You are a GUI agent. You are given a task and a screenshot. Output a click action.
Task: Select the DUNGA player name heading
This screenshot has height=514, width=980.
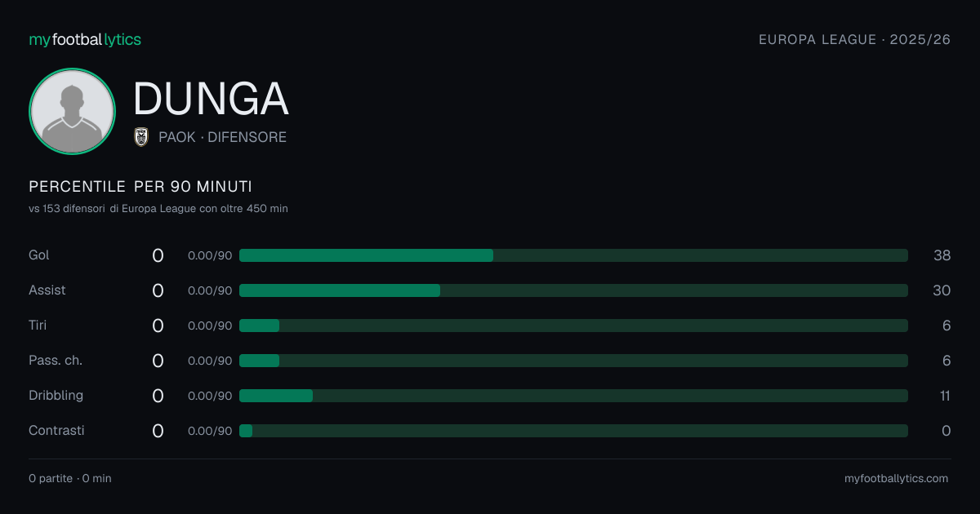pos(211,99)
